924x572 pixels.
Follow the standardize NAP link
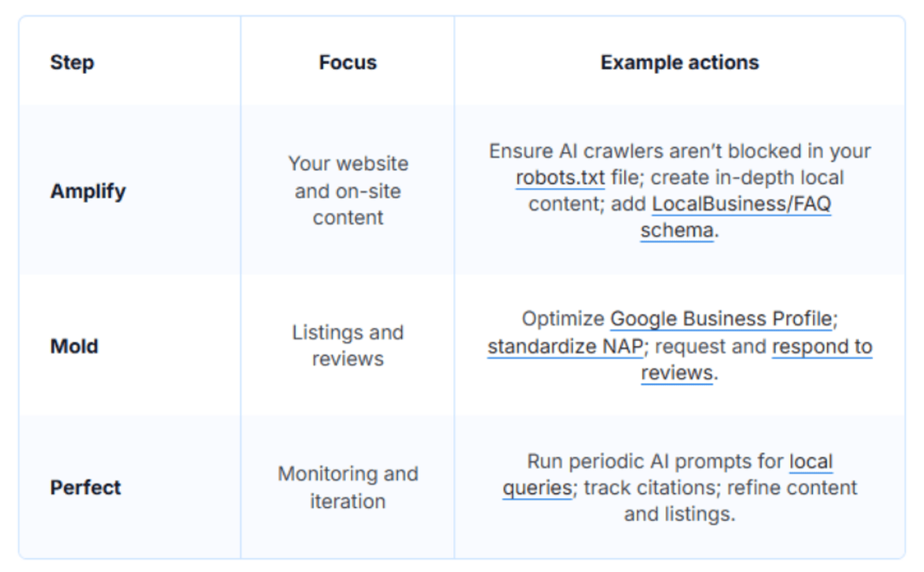(x=565, y=347)
